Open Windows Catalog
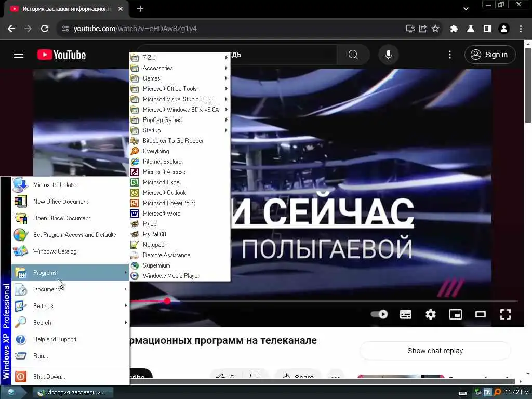 tap(70, 251)
